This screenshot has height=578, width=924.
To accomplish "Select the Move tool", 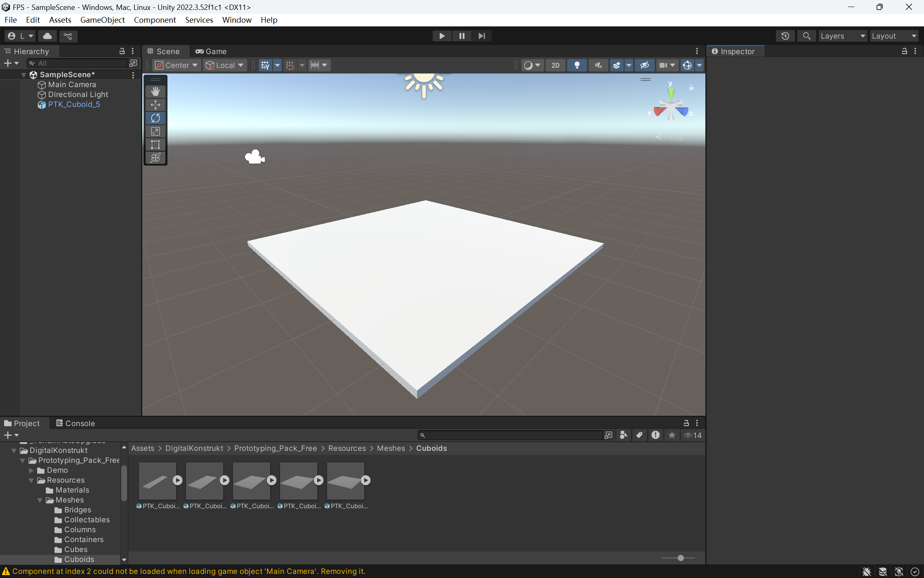I will point(156,105).
